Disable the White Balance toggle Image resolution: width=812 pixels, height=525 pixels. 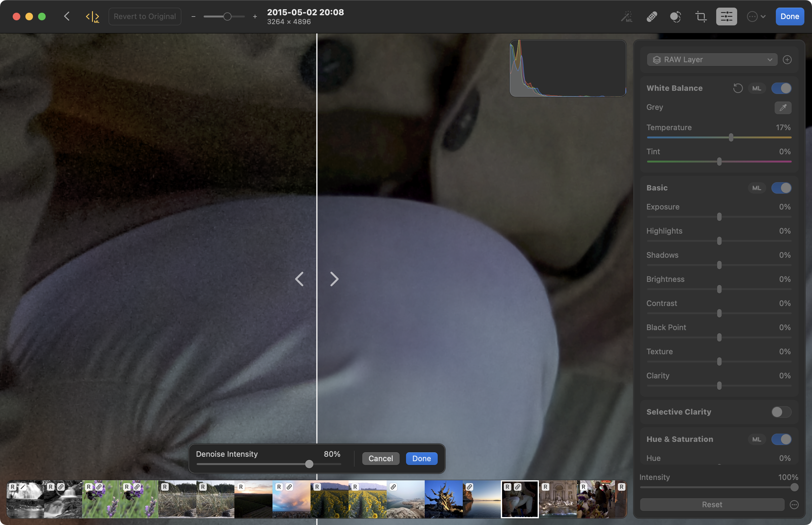781,88
